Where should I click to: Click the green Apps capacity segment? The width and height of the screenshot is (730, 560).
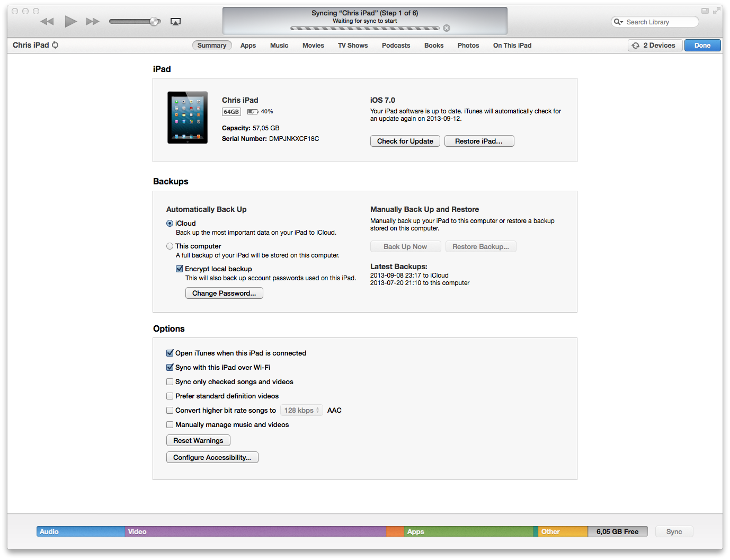pos(469,531)
